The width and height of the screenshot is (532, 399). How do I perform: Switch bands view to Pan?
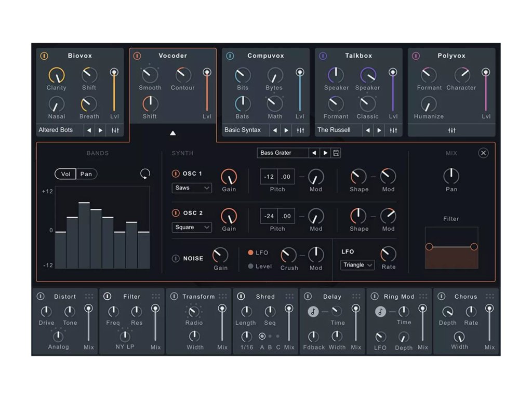coord(86,174)
